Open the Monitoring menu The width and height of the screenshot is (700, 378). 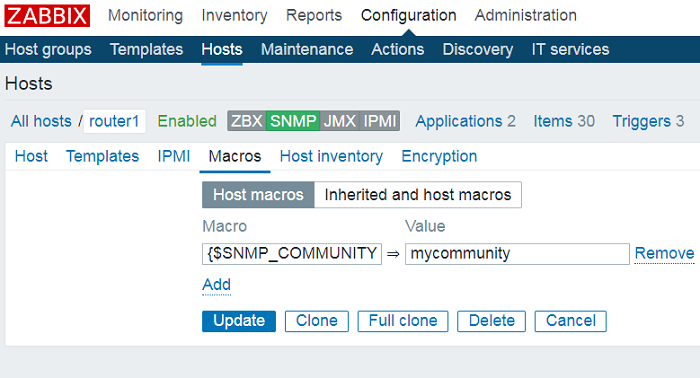pos(145,16)
